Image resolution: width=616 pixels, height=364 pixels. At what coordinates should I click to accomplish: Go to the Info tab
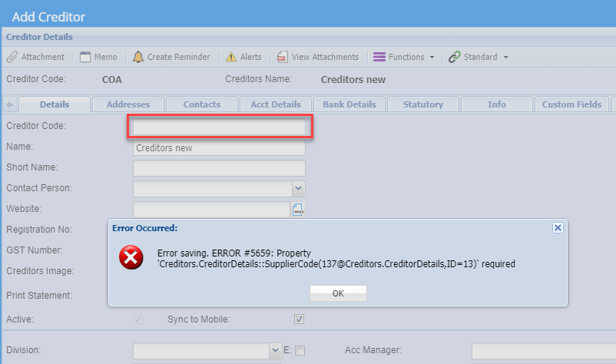(x=497, y=104)
